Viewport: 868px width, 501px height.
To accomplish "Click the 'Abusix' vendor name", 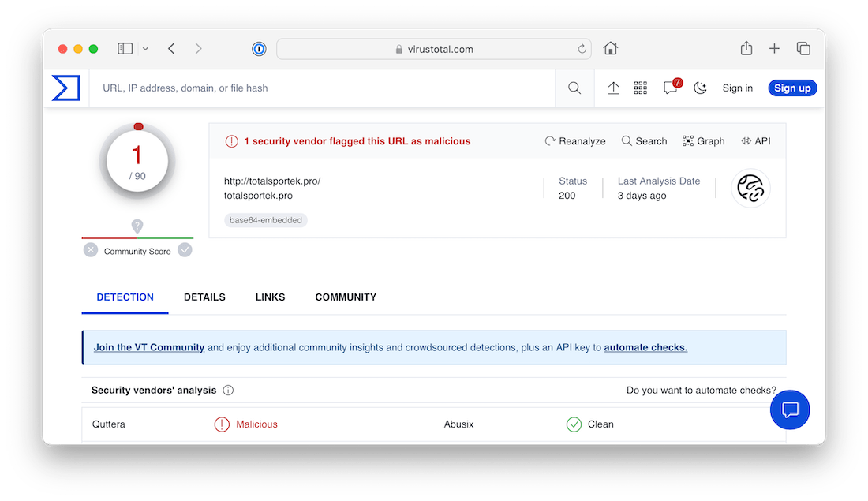I will click(x=458, y=424).
